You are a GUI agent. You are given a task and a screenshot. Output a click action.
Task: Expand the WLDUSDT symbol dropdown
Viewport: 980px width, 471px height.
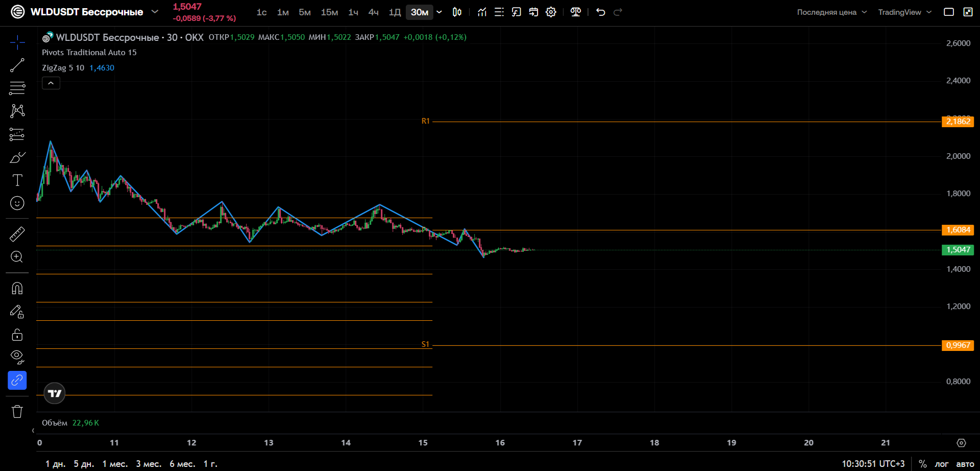[155, 12]
